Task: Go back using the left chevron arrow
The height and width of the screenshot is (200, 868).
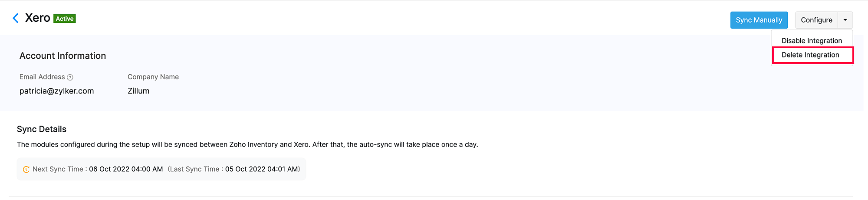Action: point(16,18)
